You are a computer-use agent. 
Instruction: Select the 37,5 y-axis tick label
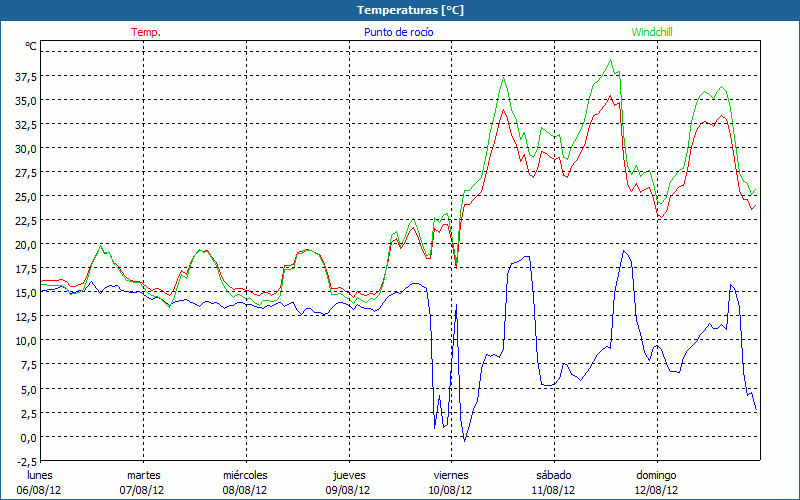[x=25, y=77]
